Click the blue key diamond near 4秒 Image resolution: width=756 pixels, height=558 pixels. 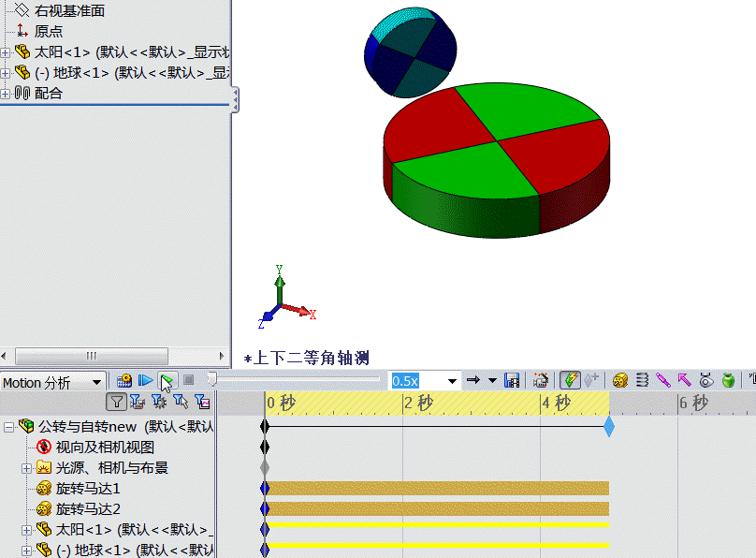pyautogui.click(x=609, y=425)
